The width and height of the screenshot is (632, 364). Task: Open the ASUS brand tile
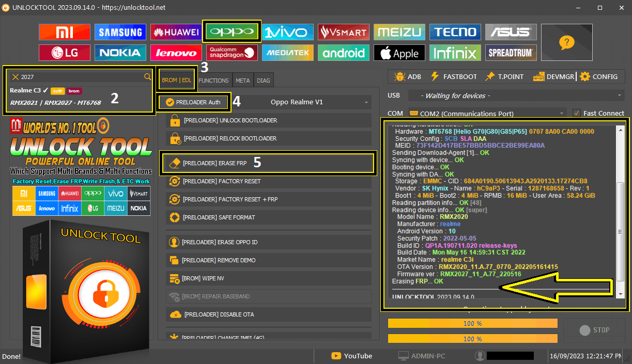pyautogui.click(x=511, y=32)
